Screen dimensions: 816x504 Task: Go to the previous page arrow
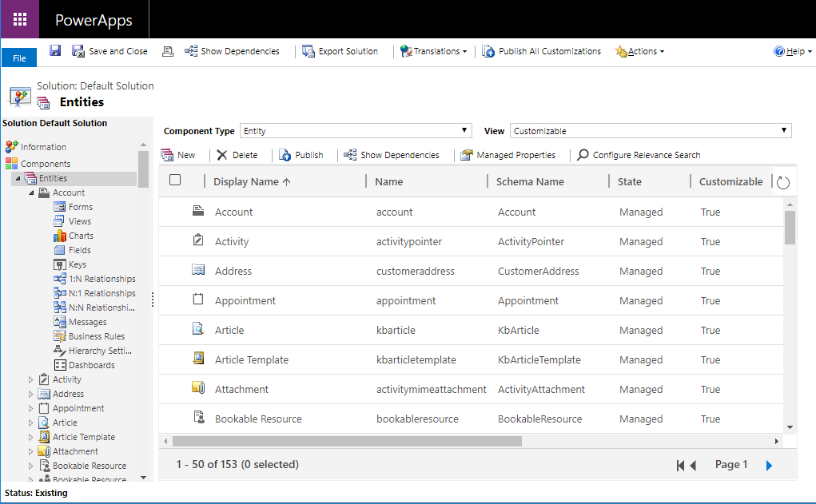693,465
